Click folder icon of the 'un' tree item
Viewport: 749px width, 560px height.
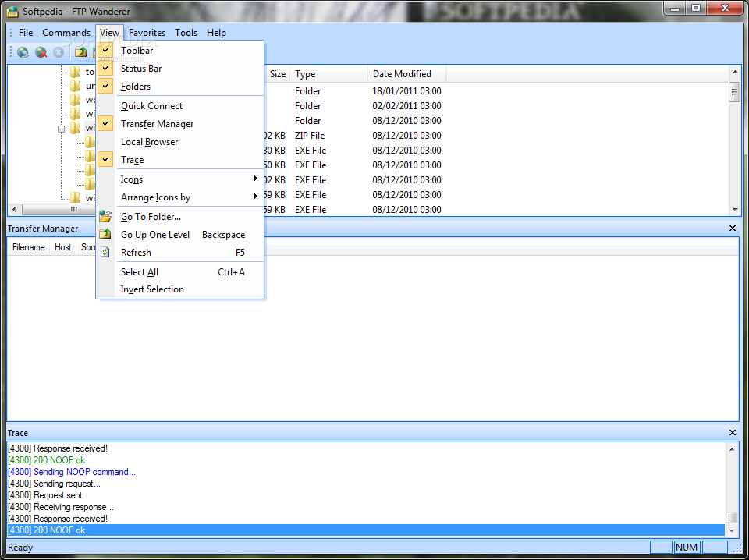pos(76,86)
